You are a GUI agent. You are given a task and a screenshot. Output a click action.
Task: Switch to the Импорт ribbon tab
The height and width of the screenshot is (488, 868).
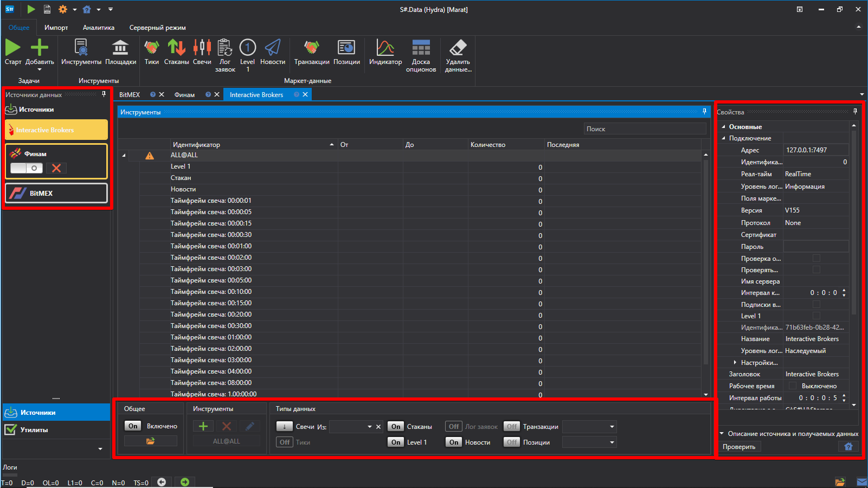point(56,28)
